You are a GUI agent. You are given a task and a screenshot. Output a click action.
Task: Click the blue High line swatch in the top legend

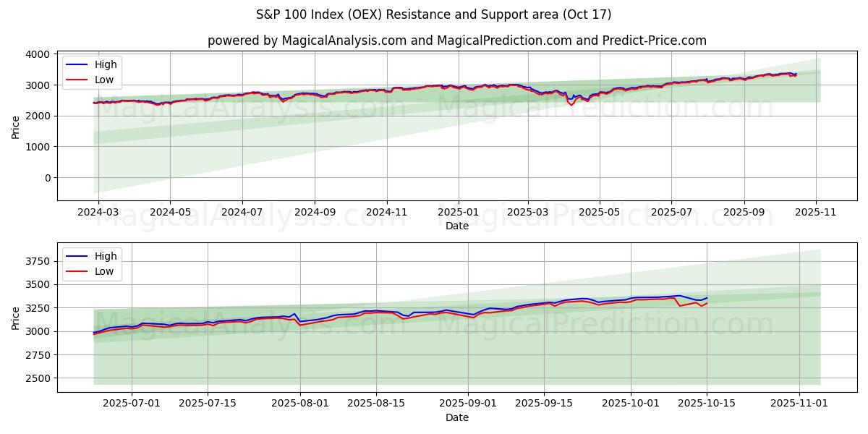point(77,64)
